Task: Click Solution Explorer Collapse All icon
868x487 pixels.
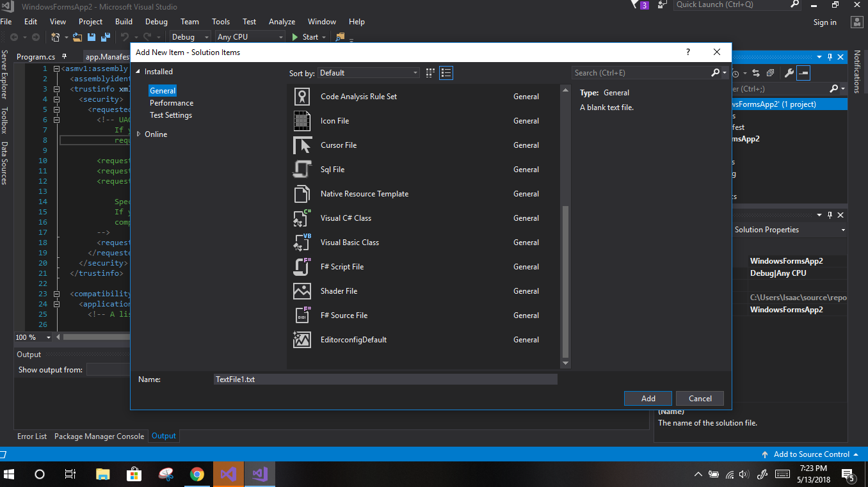Action: point(771,73)
